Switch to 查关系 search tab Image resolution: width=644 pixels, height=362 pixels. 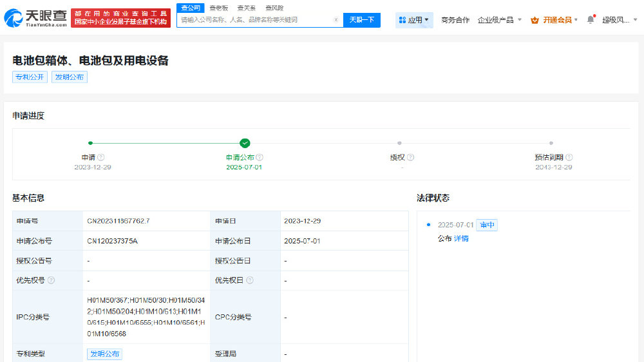point(247,8)
